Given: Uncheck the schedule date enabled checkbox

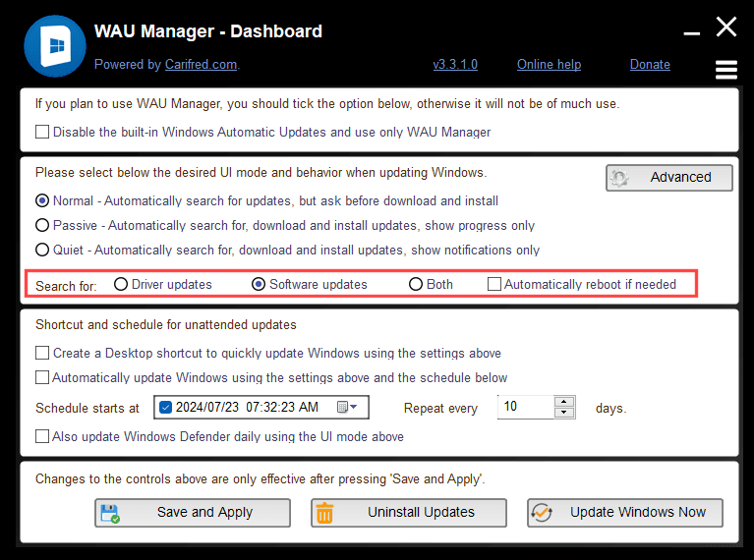Looking at the screenshot, I should click(165, 407).
